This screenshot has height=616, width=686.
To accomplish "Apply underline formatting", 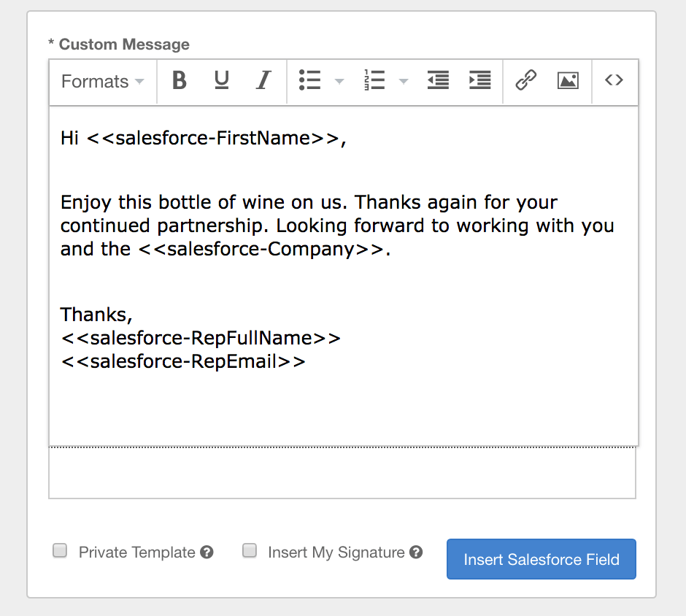I will point(222,80).
